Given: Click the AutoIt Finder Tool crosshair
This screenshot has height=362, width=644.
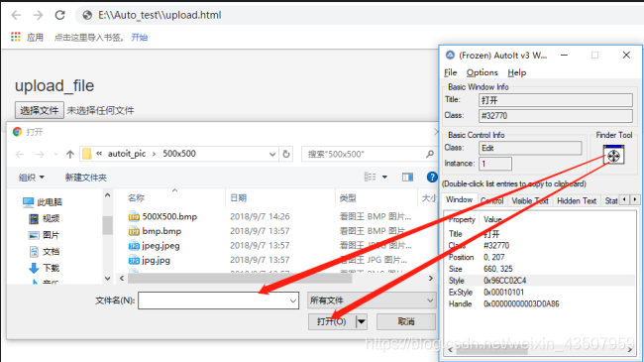Looking at the screenshot, I should [x=613, y=155].
